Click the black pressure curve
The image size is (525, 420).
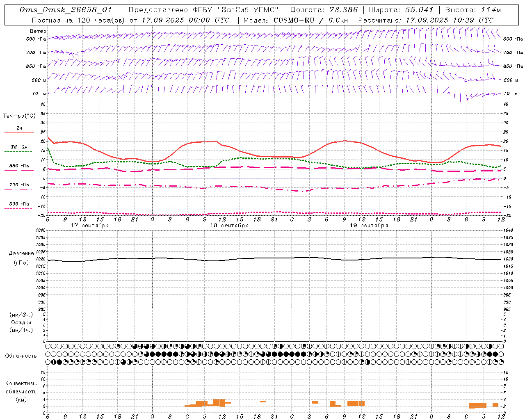[x=275, y=258]
